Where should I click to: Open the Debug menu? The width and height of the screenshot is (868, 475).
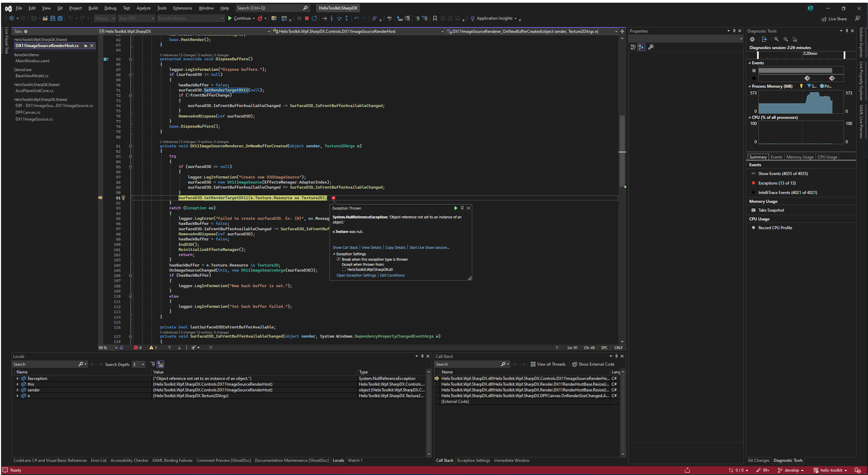(110, 8)
